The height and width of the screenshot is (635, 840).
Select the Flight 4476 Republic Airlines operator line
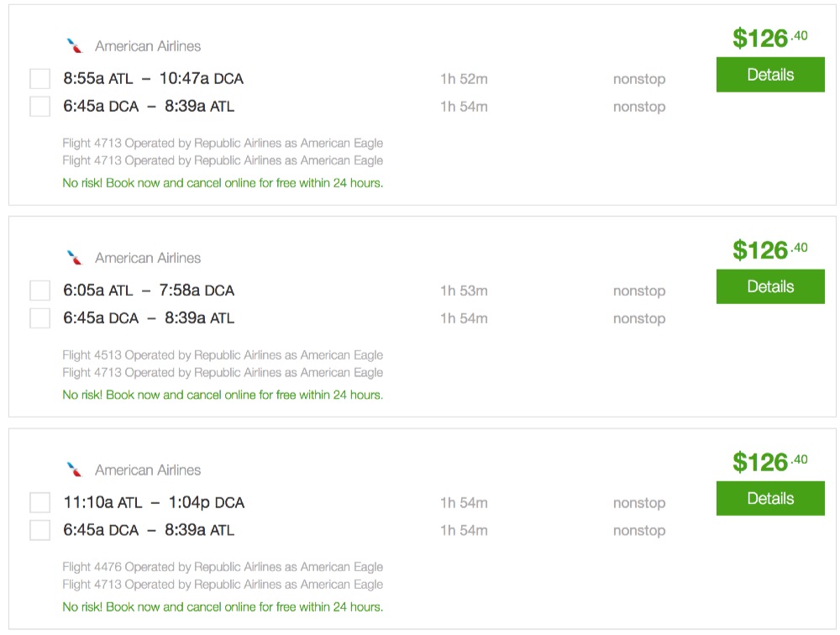point(223,567)
